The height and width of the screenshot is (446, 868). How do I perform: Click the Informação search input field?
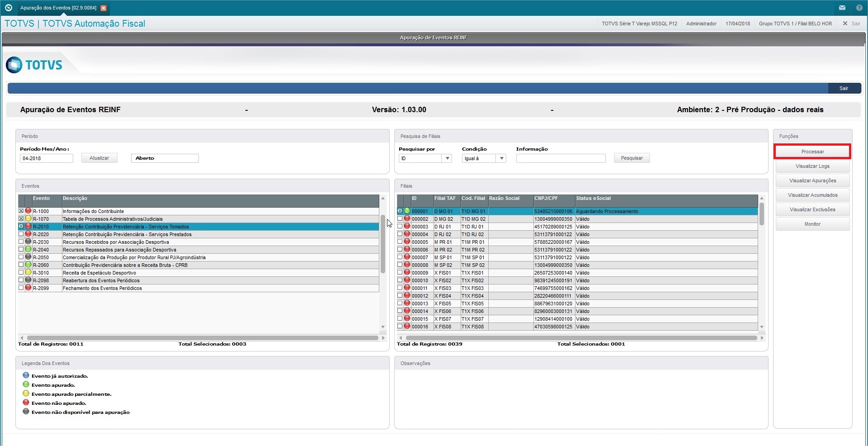tap(561, 158)
